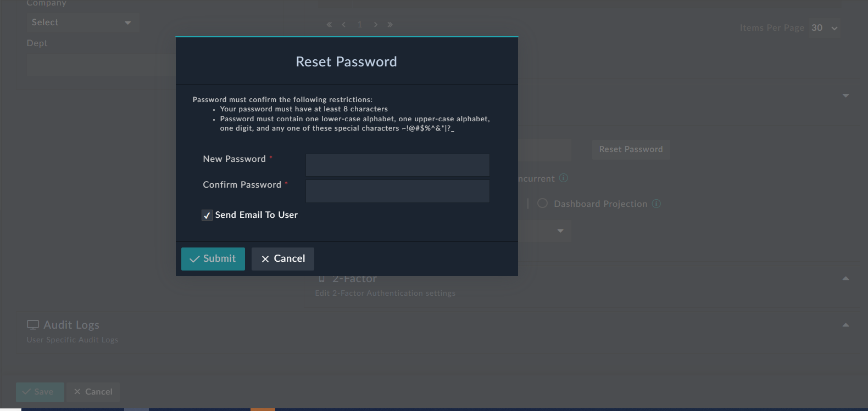Jump to the last page of results
Viewport: 868px width, 411px height.
coord(390,25)
